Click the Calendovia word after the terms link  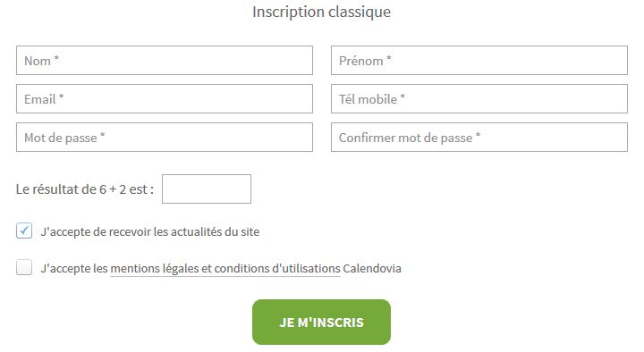[372, 268]
